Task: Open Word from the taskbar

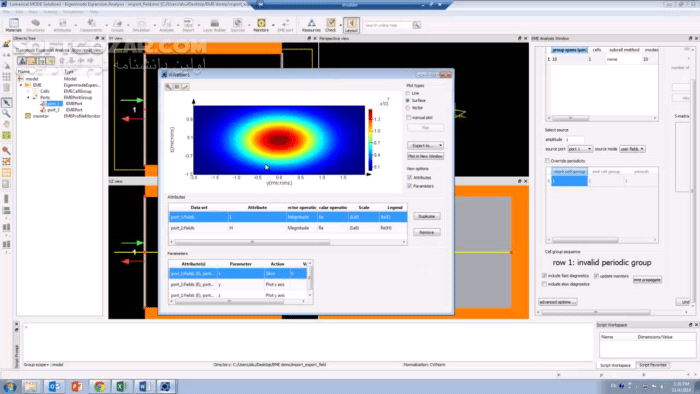Action: tap(144, 386)
